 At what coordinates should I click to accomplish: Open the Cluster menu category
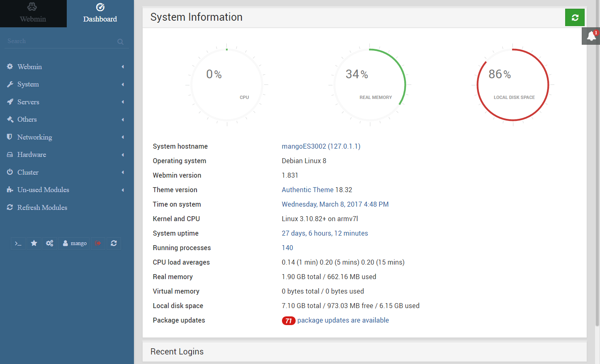tap(67, 172)
